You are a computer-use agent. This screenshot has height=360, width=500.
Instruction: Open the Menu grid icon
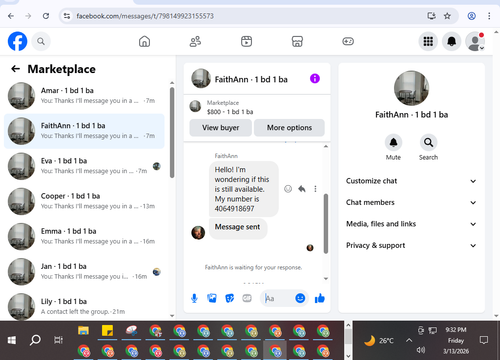pyautogui.click(x=428, y=41)
